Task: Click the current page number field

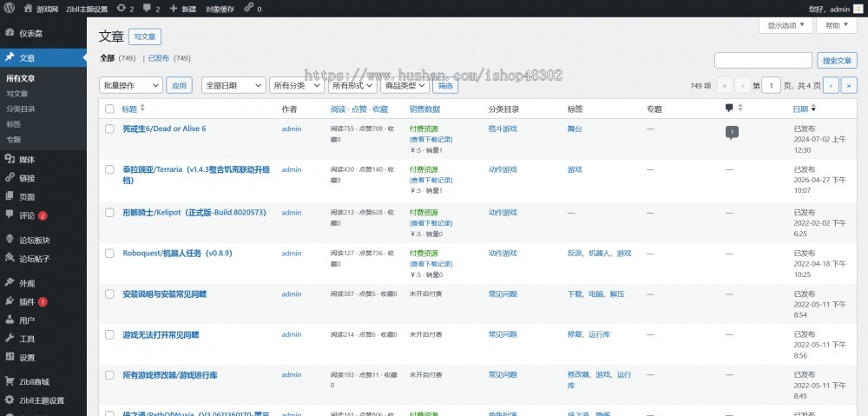Action: pos(771,85)
